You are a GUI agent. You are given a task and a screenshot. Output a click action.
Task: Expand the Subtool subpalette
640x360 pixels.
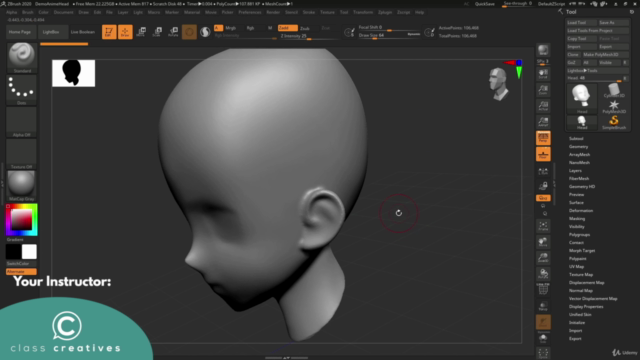(576, 139)
